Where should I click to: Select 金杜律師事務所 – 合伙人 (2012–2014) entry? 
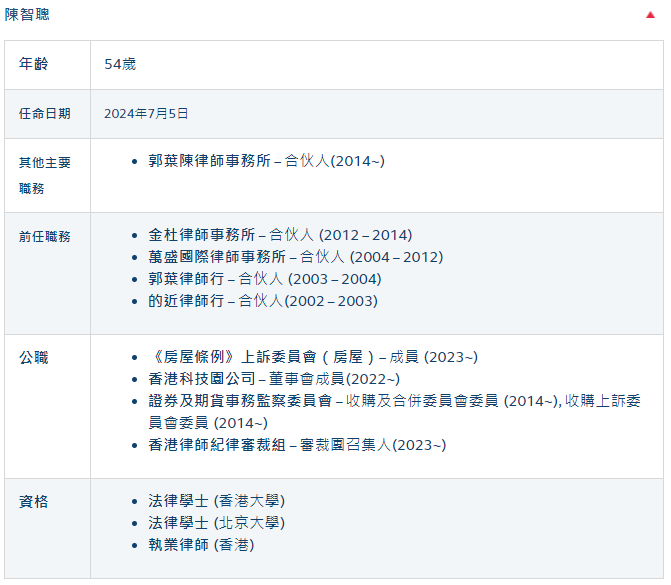280,235
